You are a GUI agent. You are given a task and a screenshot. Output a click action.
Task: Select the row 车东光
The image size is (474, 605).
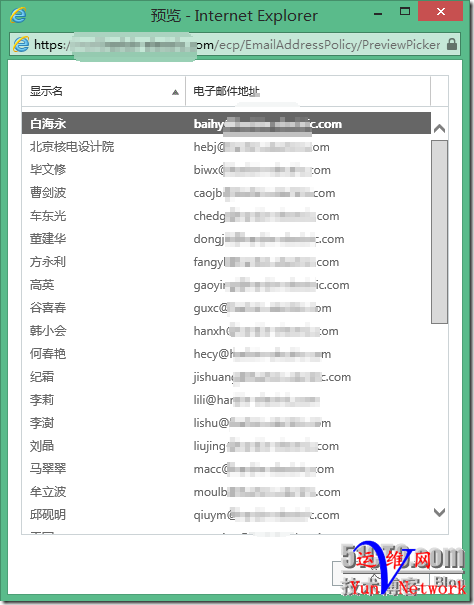point(226,216)
